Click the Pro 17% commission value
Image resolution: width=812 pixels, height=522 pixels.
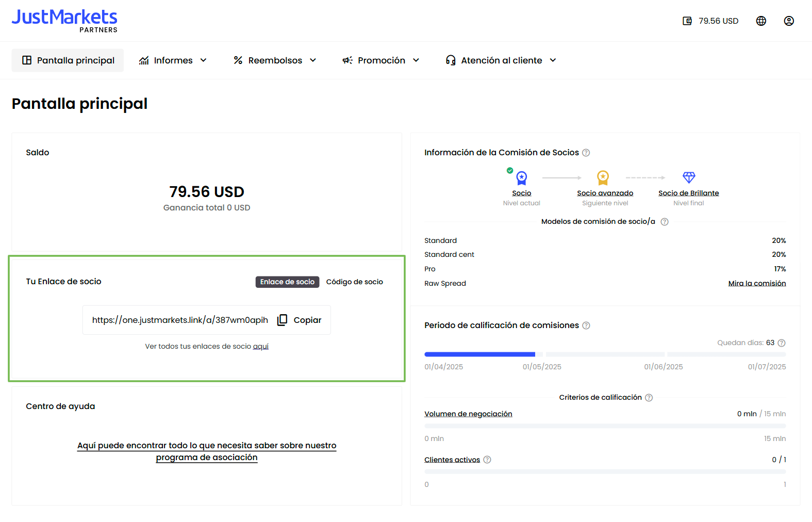pyautogui.click(x=780, y=269)
